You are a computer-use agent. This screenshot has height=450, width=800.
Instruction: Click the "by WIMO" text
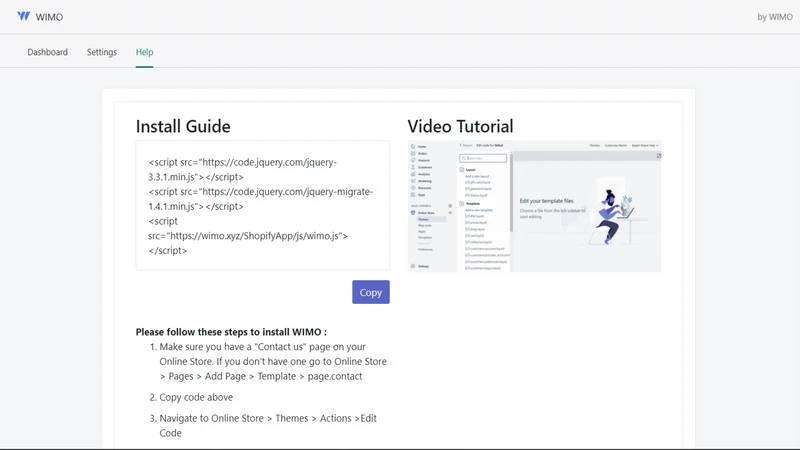774,17
